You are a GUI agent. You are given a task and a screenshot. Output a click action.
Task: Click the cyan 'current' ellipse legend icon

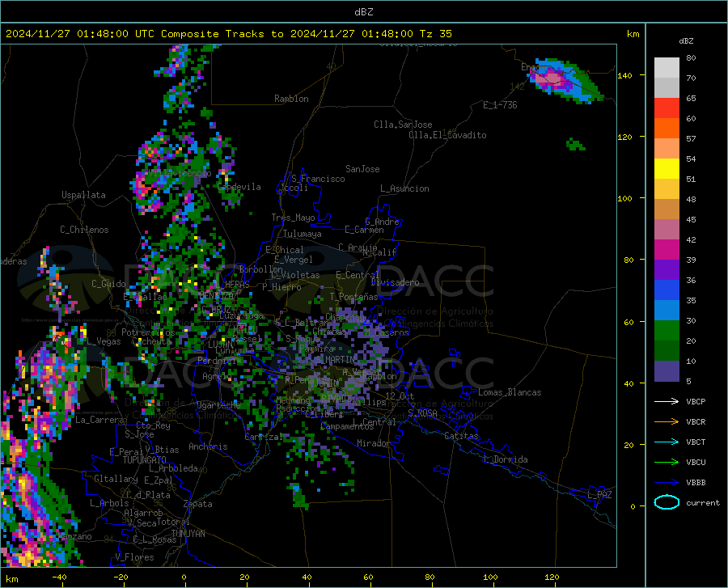pos(667,502)
